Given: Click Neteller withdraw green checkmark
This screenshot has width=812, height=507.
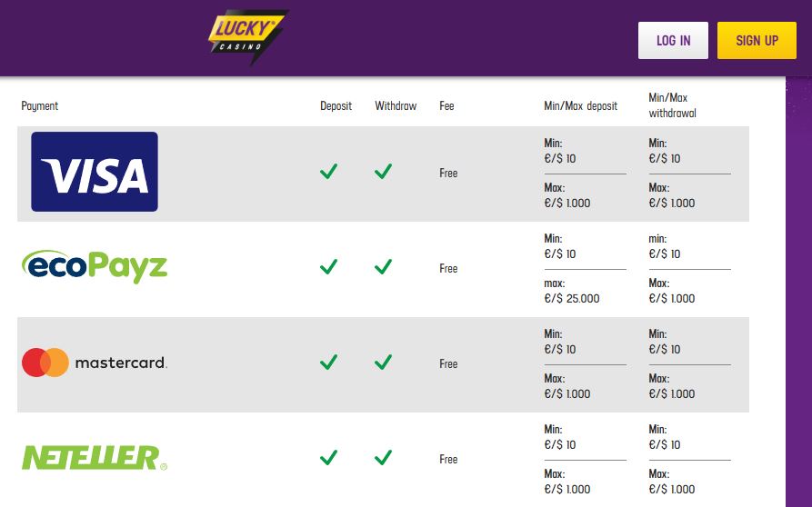Looking at the screenshot, I should pos(383,457).
